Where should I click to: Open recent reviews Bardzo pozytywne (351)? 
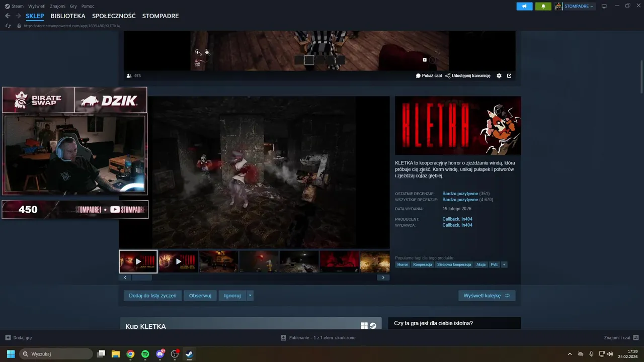coord(466,194)
